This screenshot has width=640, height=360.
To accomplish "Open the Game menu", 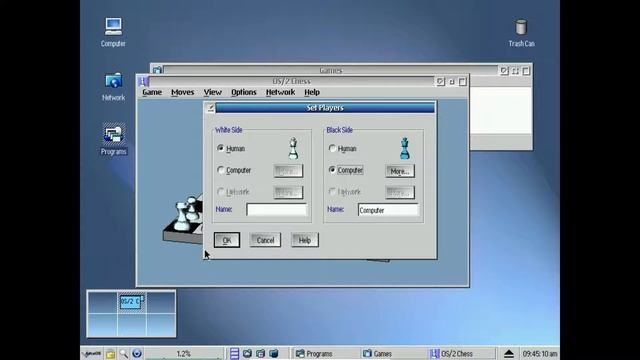I will pyautogui.click(x=152, y=92).
